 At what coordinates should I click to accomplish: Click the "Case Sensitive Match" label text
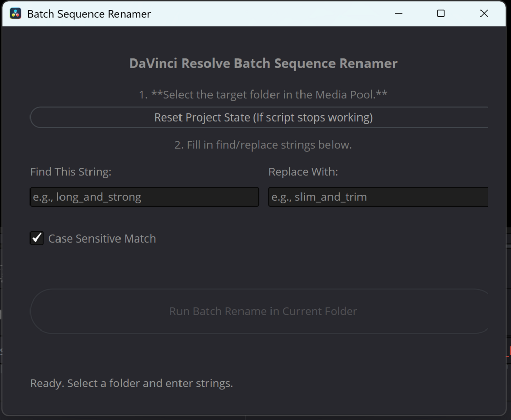pyautogui.click(x=102, y=238)
